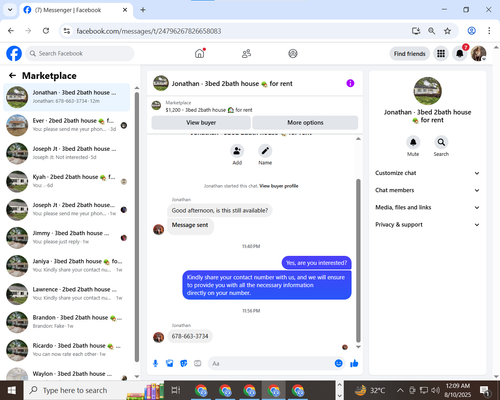Record a voice clip with microphone icon
Viewport: 500px width, 400px height.
(155, 363)
